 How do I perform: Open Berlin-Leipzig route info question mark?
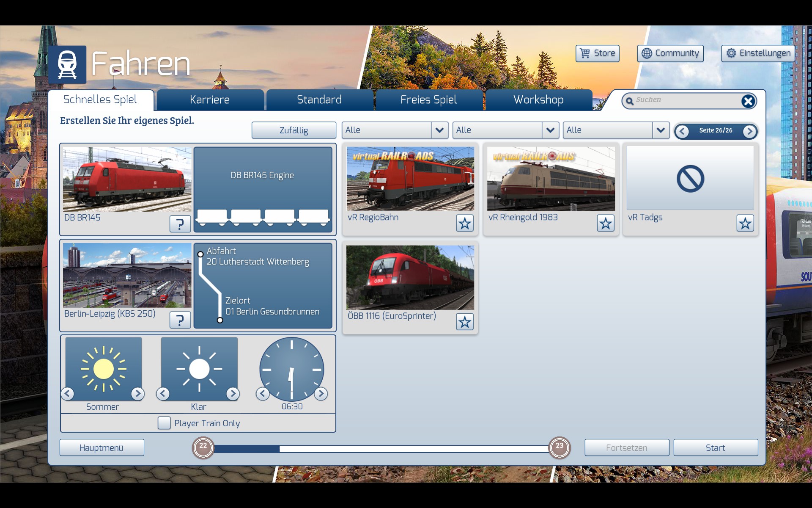[180, 320]
